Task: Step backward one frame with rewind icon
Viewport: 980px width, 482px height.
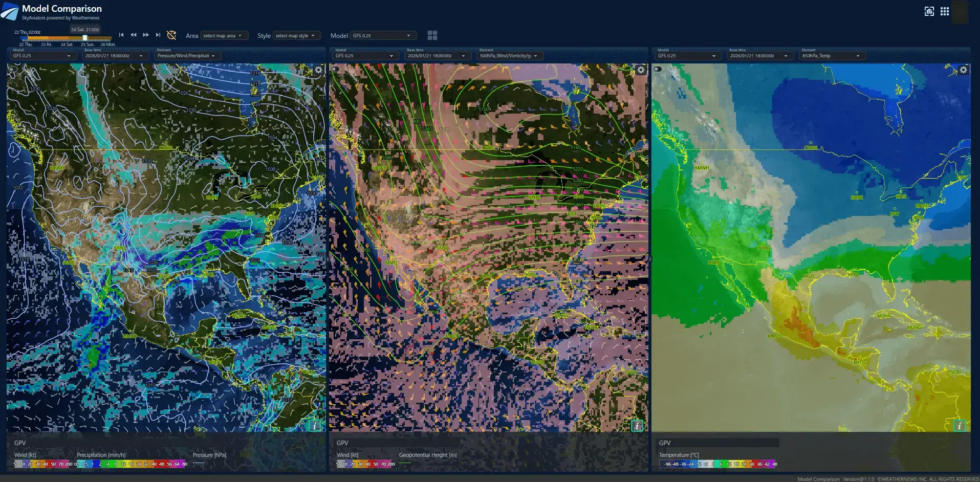Action: 134,35
